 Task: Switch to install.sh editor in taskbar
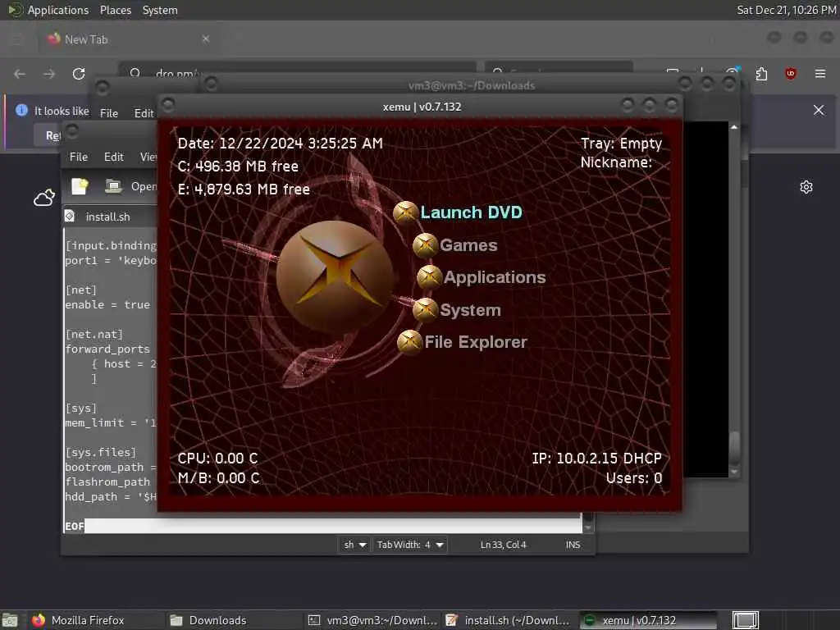click(x=509, y=620)
